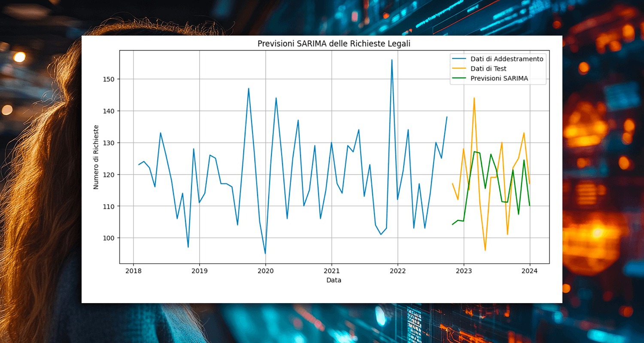
Task: Click the 2022 tick label on x-axis
Action: tap(398, 271)
